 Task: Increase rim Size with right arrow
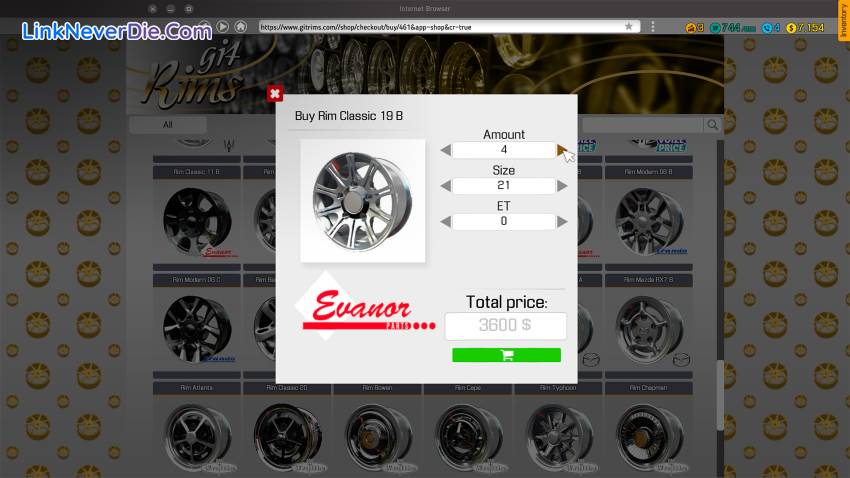pos(562,186)
